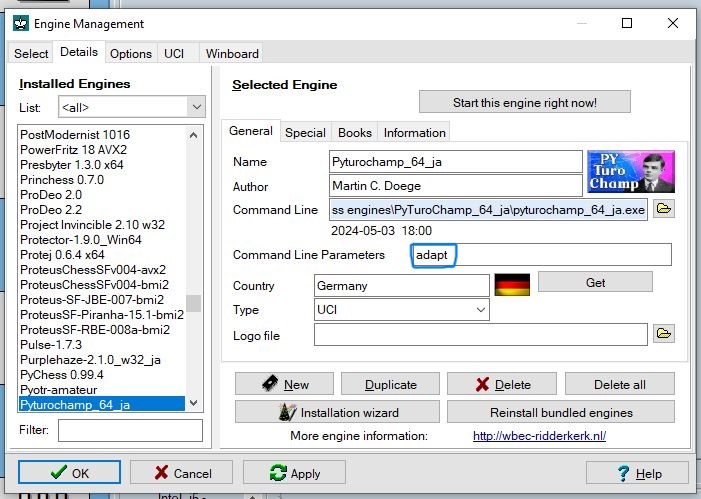
Task: Select the Books sub-tab
Action: [x=355, y=133]
